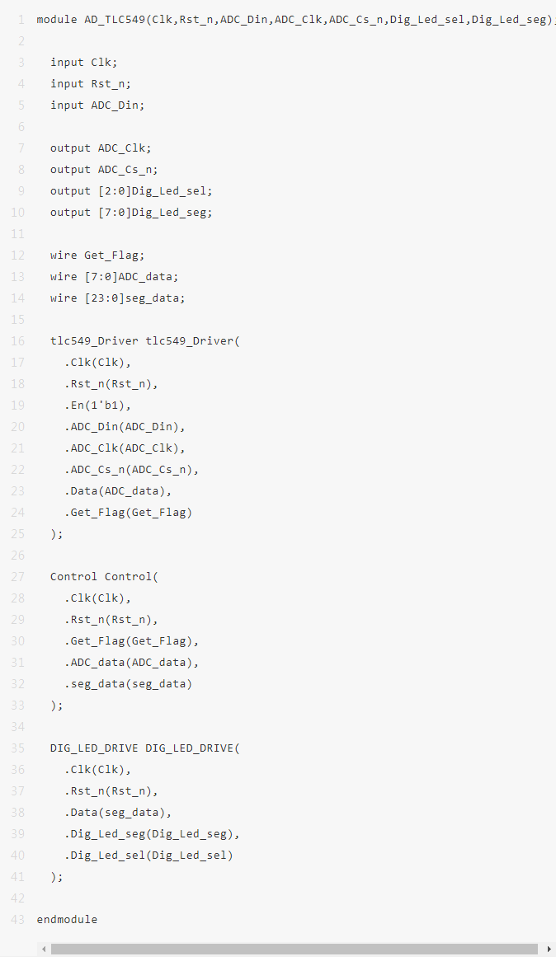
Task: Click DIG_LED_DRIVE instantiation text
Action: pyautogui.click(x=145, y=748)
